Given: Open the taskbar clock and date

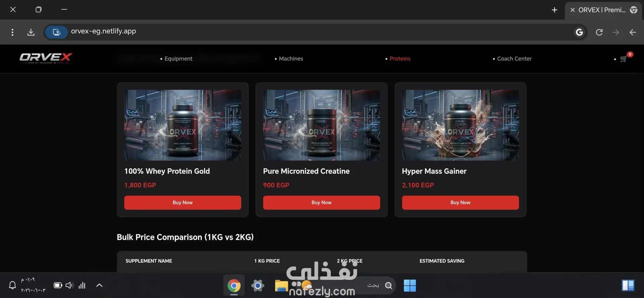Looking at the screenshot, I should coord(33,285).
